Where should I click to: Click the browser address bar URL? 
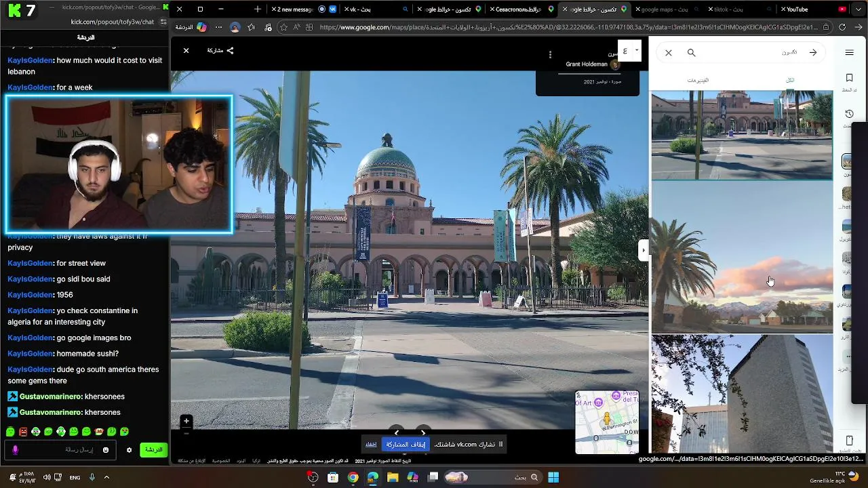click(x=570, y=28)
